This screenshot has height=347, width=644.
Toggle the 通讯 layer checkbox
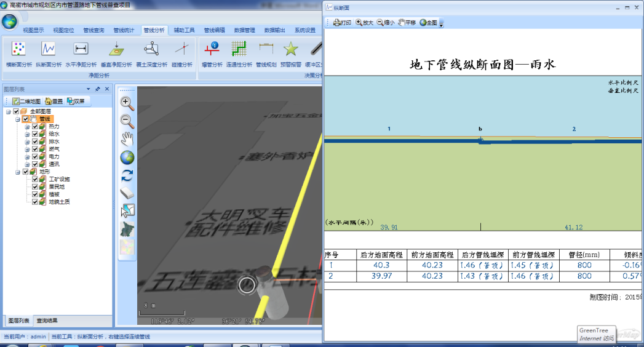[35, 164]
